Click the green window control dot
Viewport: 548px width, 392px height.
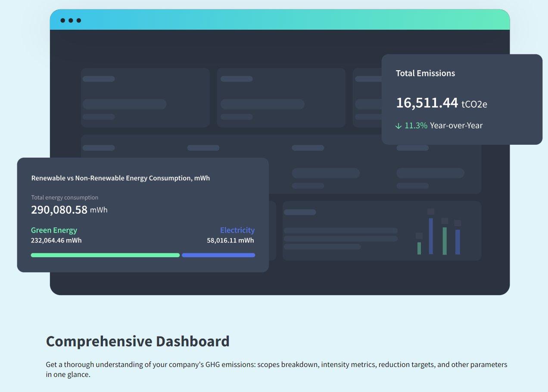(79, 20)
